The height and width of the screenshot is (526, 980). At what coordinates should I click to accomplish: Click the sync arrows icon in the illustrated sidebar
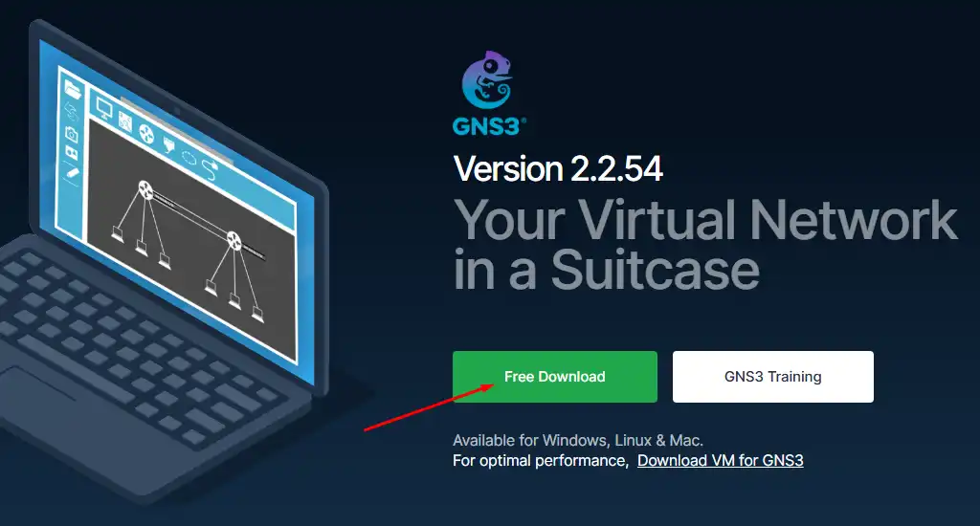coord(71,112)
